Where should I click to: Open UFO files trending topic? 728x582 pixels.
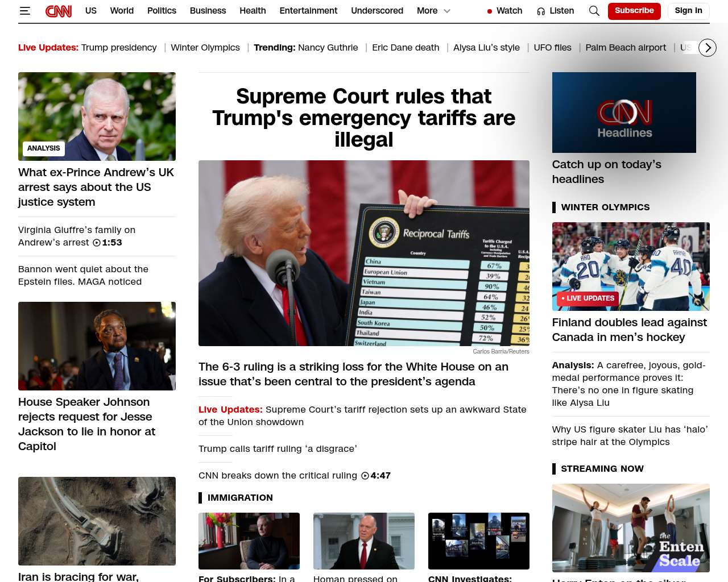[552, 48]
